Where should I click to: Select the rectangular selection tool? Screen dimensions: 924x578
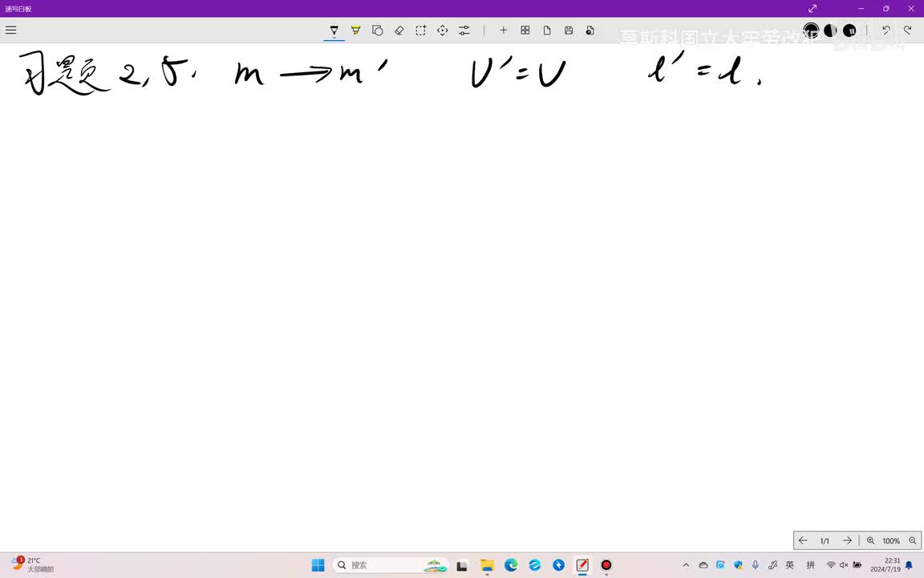point(421,30)
